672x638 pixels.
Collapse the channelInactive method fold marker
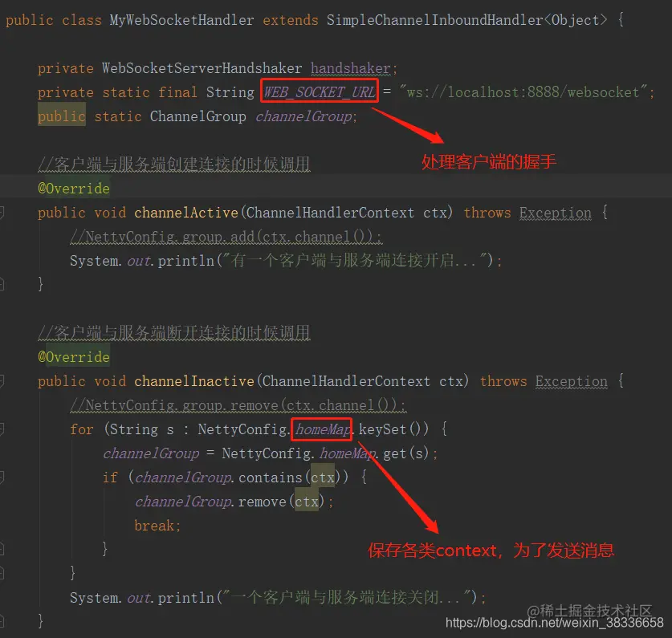[x=2, y=380]
